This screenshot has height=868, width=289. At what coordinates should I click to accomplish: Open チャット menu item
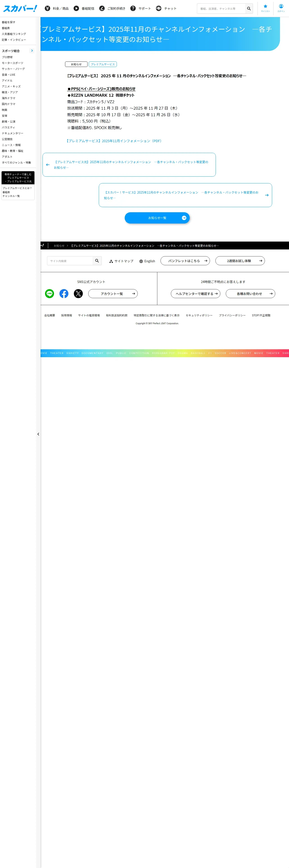[x=170, y=8]
